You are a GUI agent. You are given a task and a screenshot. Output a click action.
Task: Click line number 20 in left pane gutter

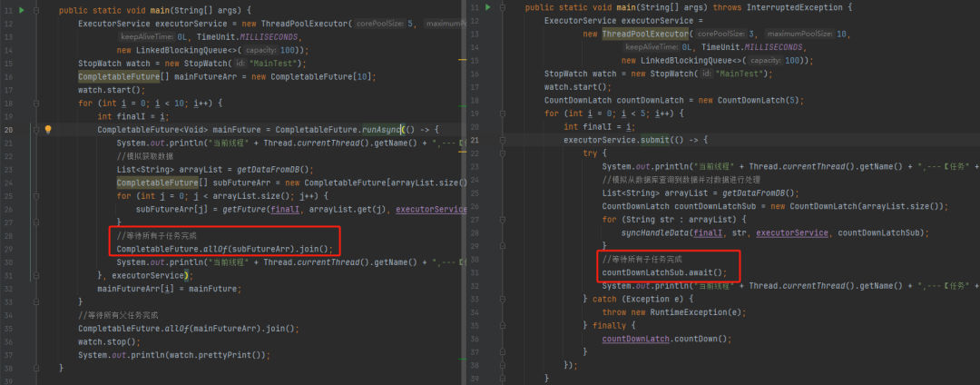click(9, 129)
